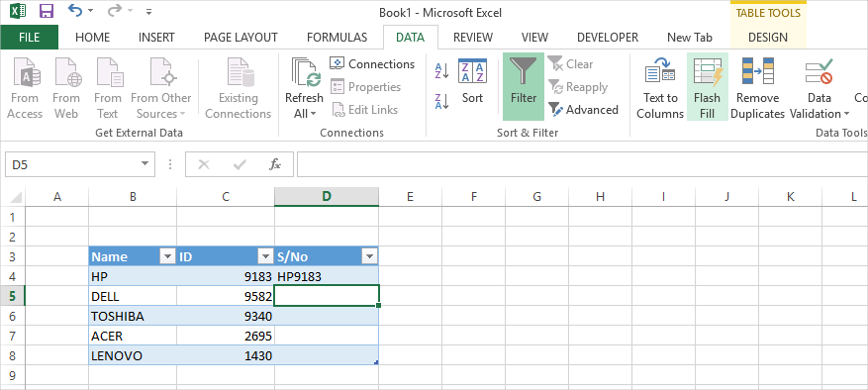The height and width of the screenshot is (390, 868).
Task: Undo the last action
Action: point(75,11)
